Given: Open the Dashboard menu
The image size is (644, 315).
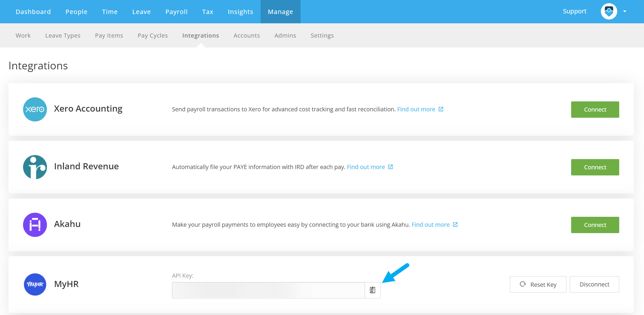Looking at the screenshot, I should tap(33, 12).
